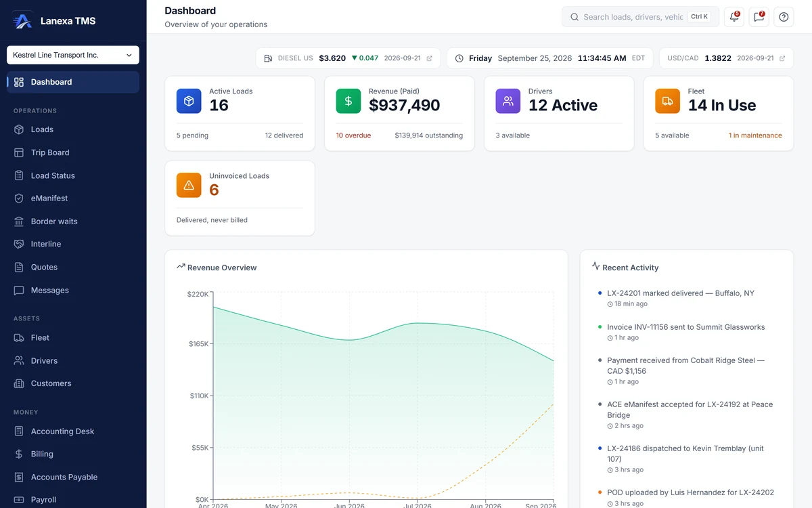The height and width of the screenshot is (508, 812).
Task: Click the 10 overdue red text
Action: click(x=353, y=135)
